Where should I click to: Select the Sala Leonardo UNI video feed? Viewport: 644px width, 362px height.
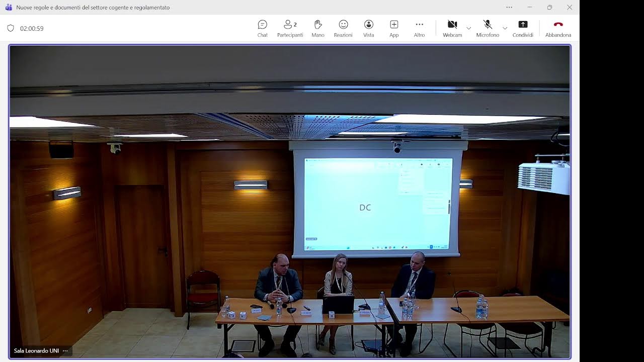(290, 202)
